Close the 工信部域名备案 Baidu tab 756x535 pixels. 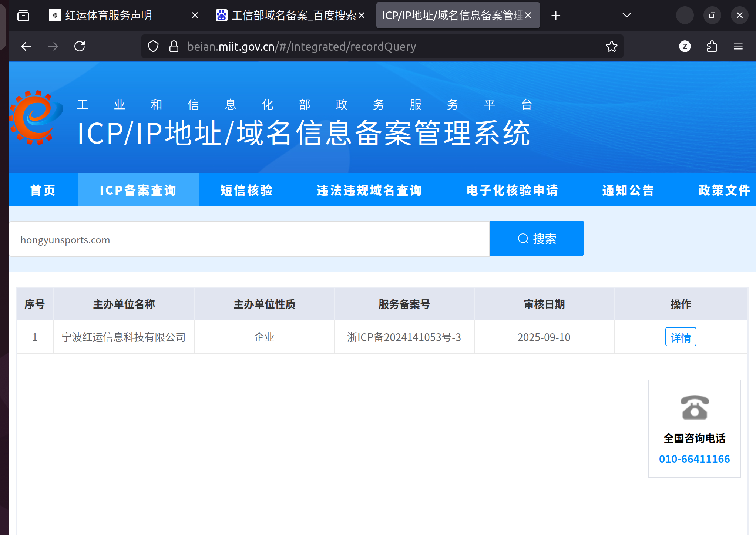362,16
